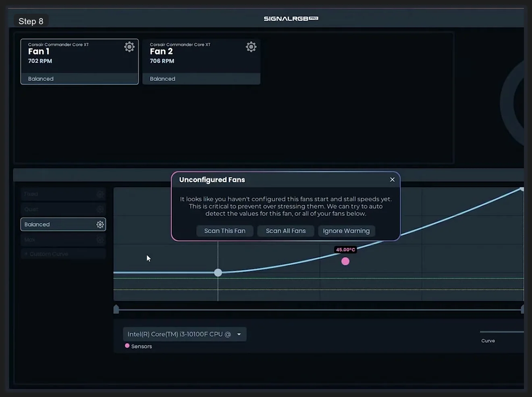Choose the Quiet fan profile
The width and height of the screenshot is (532, 397).
[x=56, y=209]
